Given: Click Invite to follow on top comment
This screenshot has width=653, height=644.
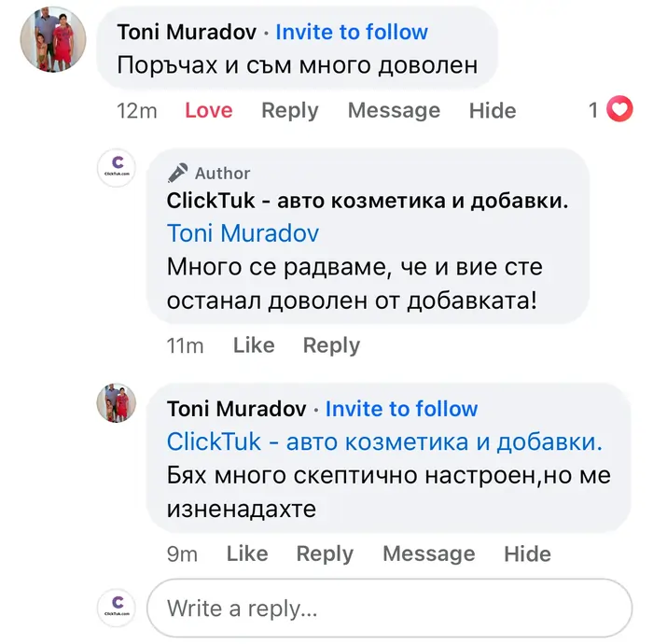Looking at the screenshot, I should click(x=352, y=32).
